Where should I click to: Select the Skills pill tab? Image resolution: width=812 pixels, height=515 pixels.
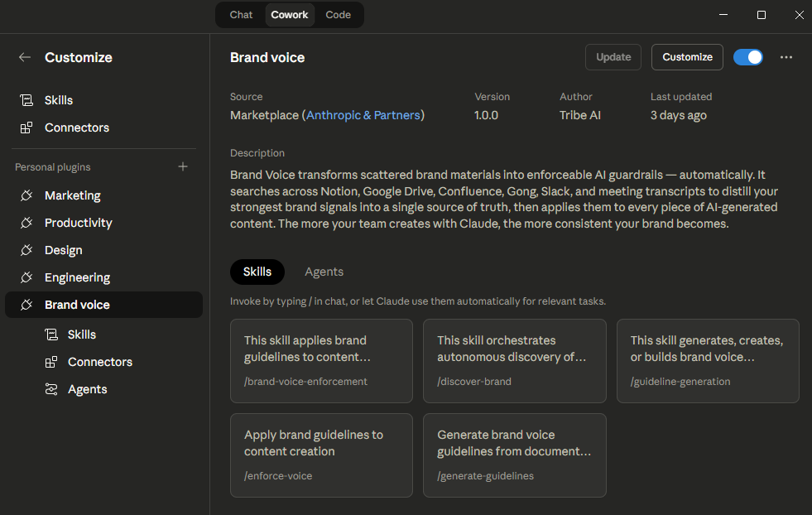[257, 272]
